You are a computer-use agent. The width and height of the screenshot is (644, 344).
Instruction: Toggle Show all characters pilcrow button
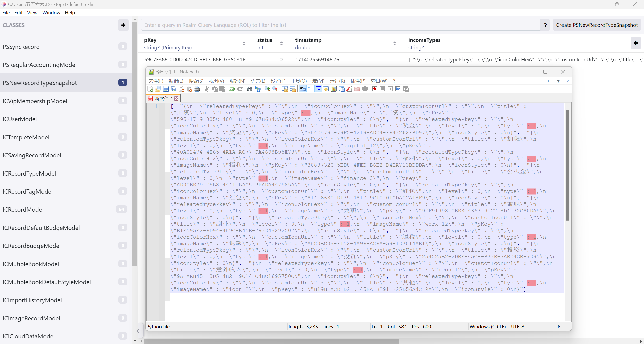tap(310, 89)
